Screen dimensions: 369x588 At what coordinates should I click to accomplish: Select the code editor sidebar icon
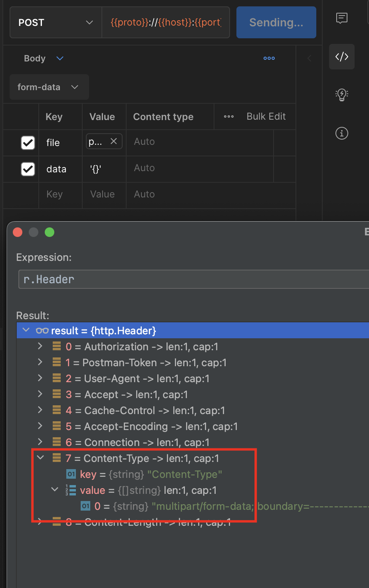tap(341, 57)
